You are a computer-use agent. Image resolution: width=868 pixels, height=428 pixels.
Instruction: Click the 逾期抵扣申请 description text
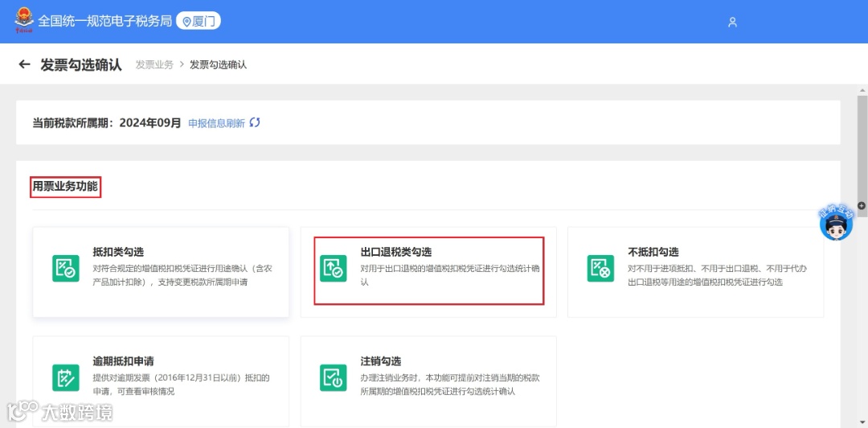coord(181,385)
